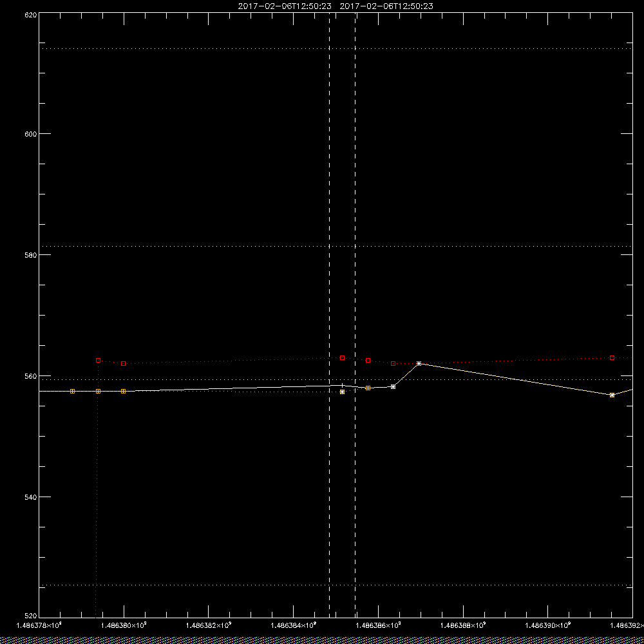Click the 1.486378×10⁹ x-axis label
The height and width of the screenshot is (644, 644).
pyautogui.click(x=39, y=625)
